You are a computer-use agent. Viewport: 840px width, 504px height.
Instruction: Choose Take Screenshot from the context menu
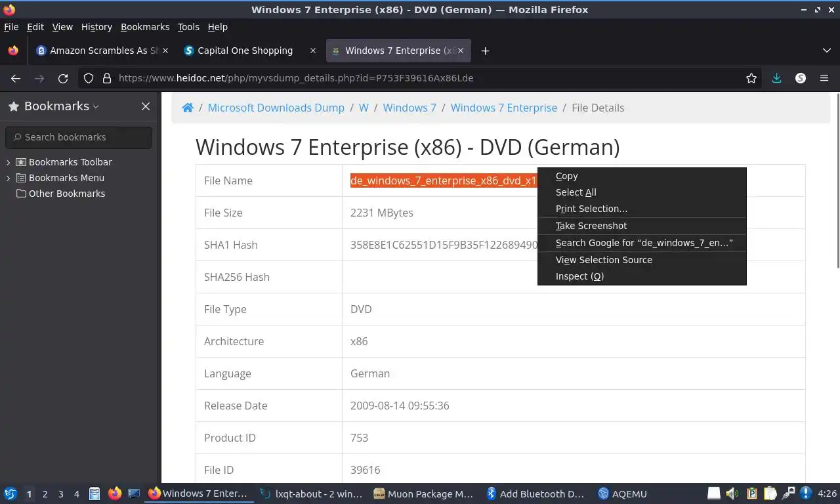(642, 226)
